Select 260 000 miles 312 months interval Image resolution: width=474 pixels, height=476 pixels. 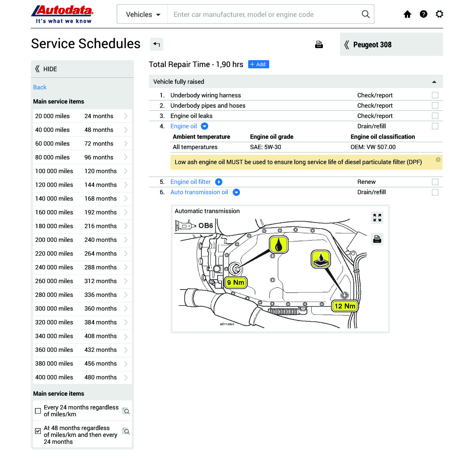82,281
